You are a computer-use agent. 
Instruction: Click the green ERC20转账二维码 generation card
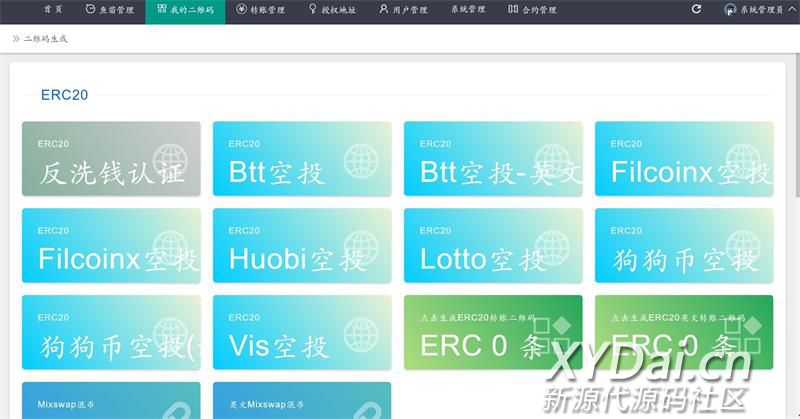click(x=493, y=332)
